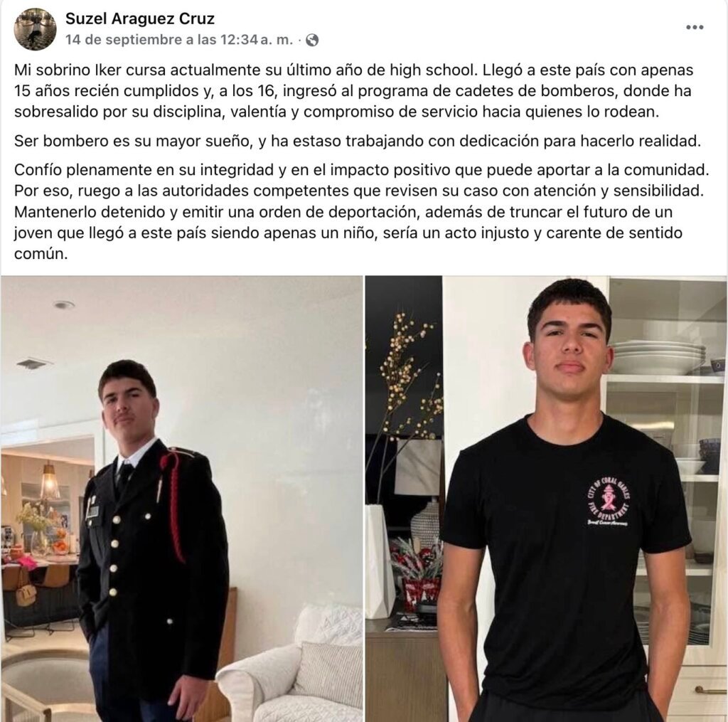Screen dimensions: 728x722
Task: Click the last word "común." of the post
Action: click(x=41, y=254)
